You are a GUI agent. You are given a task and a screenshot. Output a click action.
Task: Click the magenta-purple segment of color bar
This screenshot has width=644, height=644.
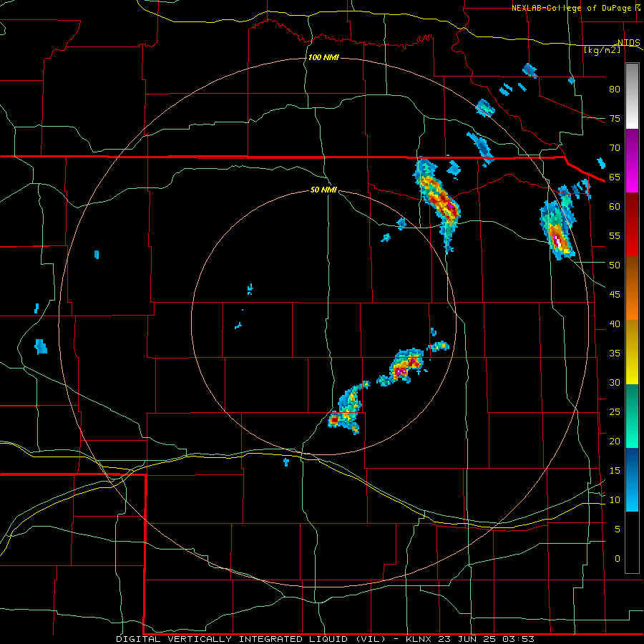pyautogui.click(x=632, y=161)
